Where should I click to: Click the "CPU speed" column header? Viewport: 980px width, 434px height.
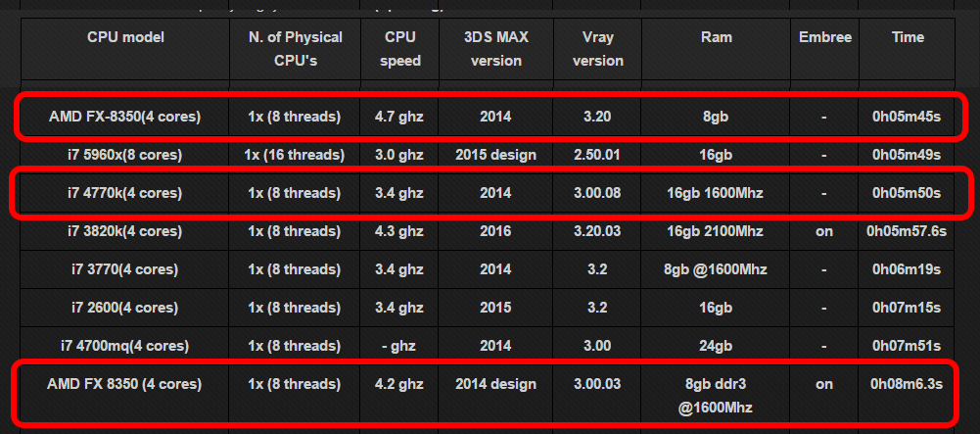pos(400,49)
